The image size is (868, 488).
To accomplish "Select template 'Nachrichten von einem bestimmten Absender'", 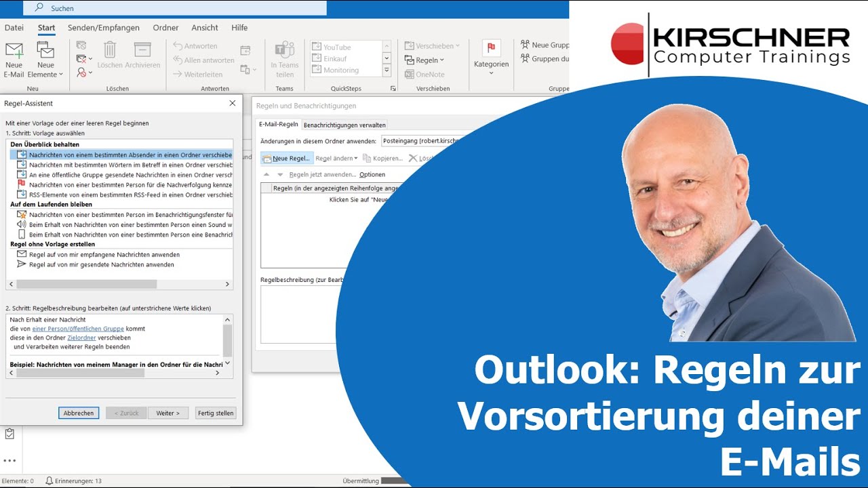I will point(122,155).
